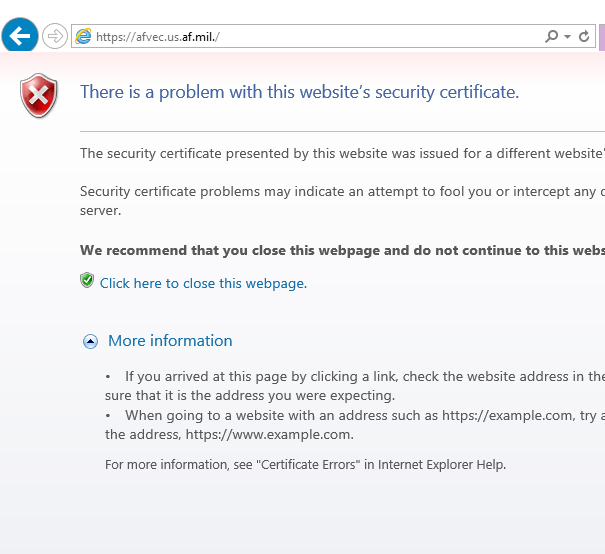Click the magnifier search icon in address bar
605x554 pixels.
click(551, 37)
